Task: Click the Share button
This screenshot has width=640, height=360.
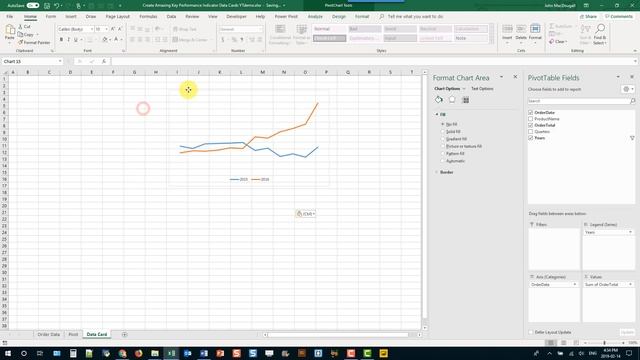Action: click(588, 17)
